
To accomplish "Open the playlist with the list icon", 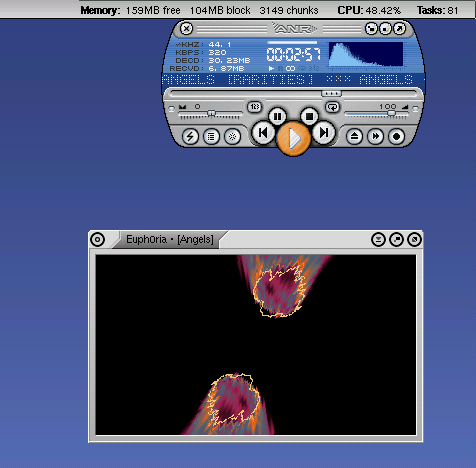I will coord(211,136).
